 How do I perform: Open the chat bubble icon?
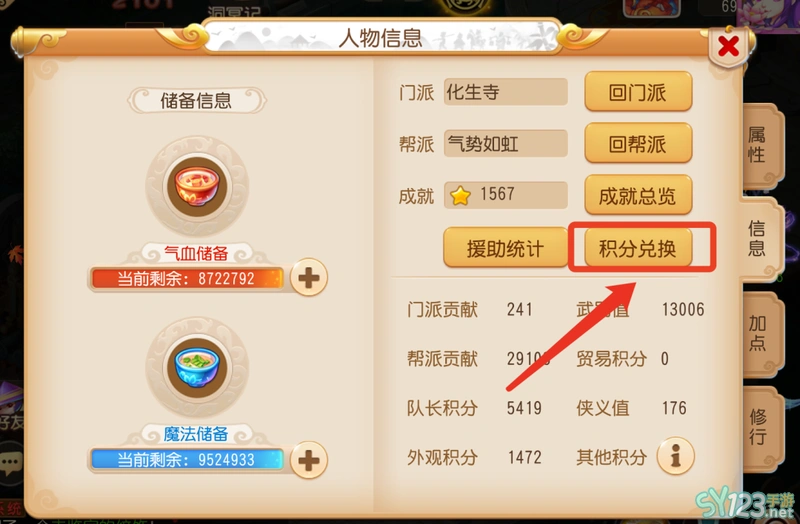[10, 463]
